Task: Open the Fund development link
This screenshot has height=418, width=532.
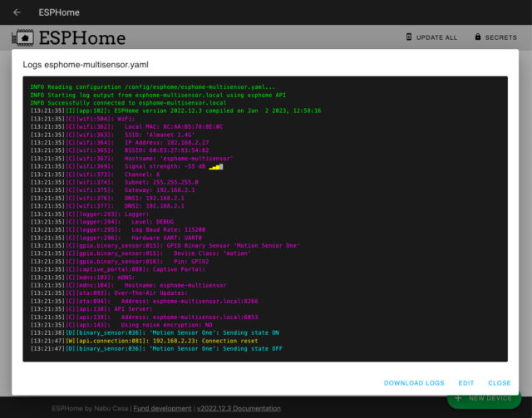Action: click(x=162, y=409)
